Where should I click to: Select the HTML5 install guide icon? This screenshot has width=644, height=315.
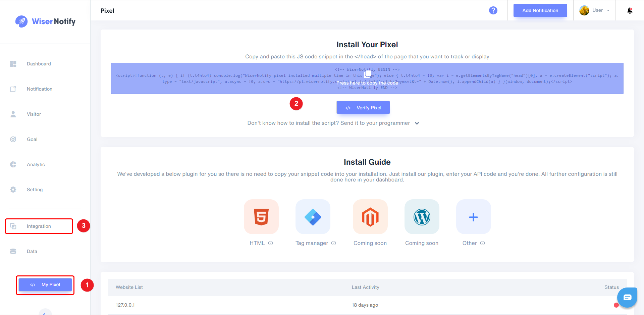261,217
